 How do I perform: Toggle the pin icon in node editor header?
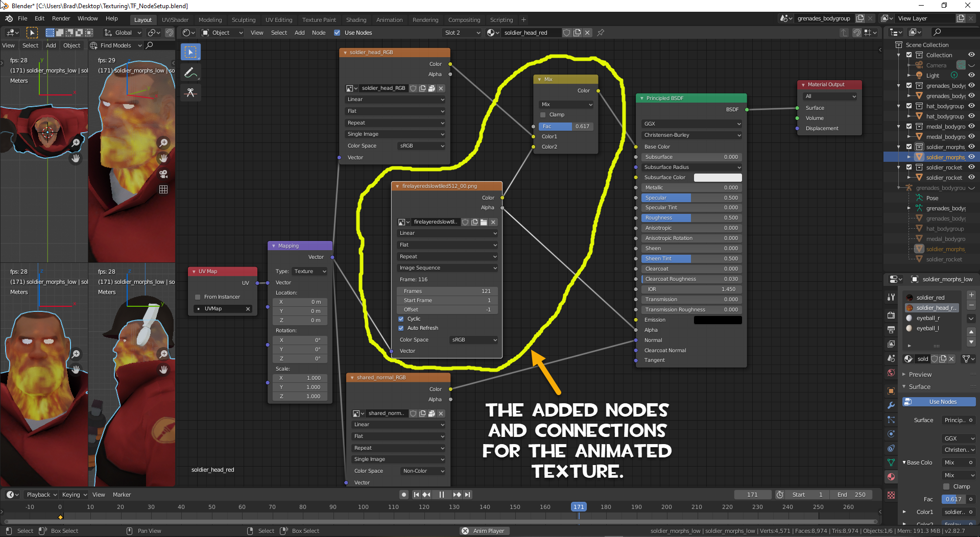click(x=601, y=33)
